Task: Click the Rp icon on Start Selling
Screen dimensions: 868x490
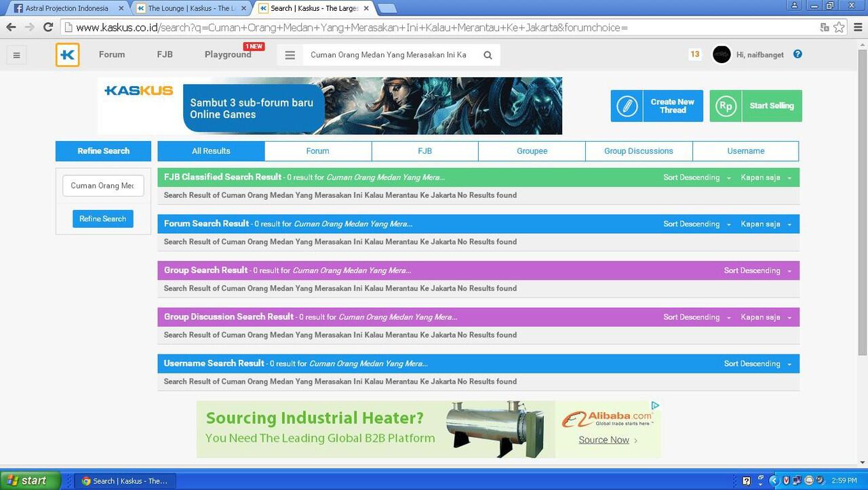Action: [726, 106]
